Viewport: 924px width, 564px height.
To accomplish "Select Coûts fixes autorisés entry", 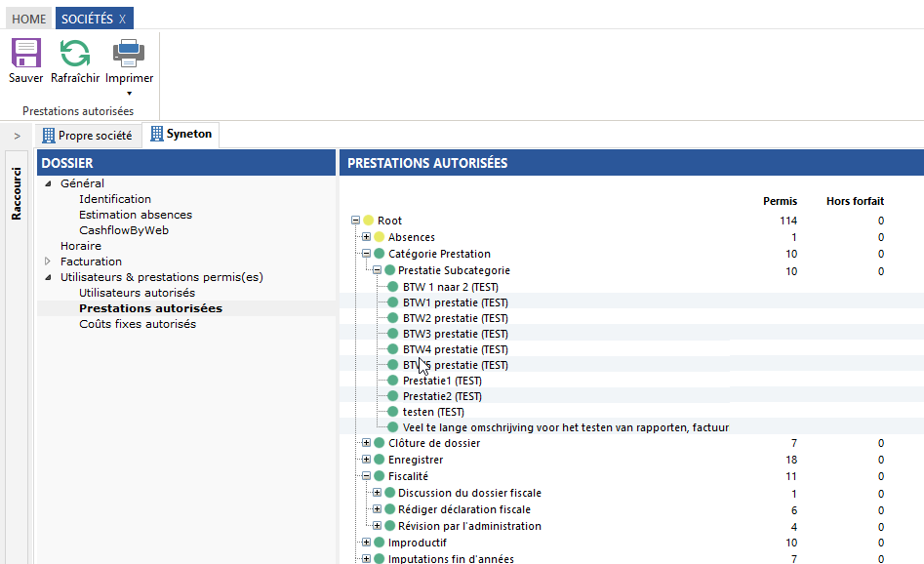I will (x=138, y=324).
